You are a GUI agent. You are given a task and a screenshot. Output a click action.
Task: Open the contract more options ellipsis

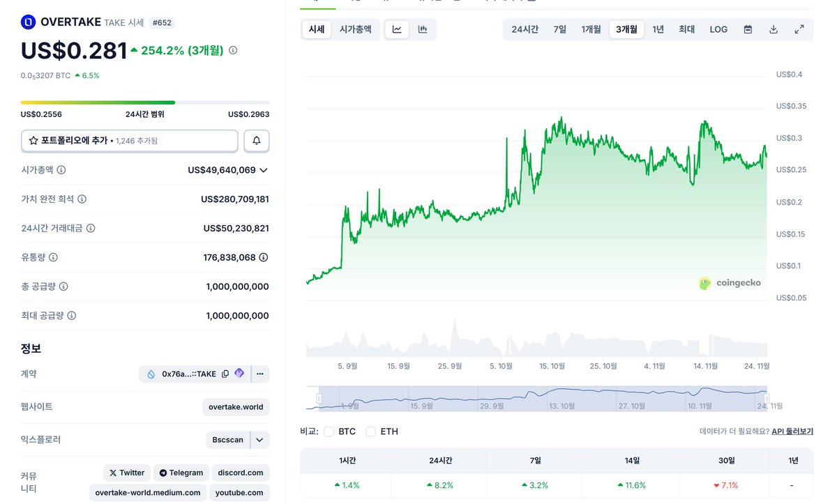(259, 374)
